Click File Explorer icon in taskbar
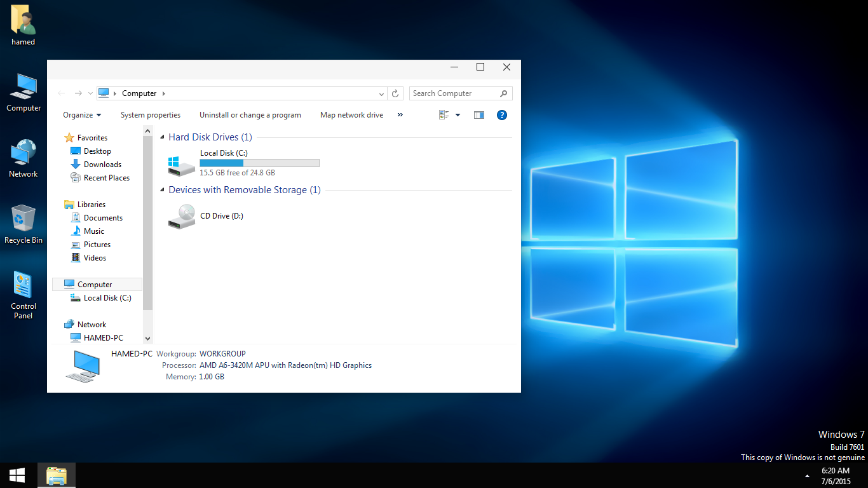The width and height of the screenshot is (868, 488). point(57,475)
